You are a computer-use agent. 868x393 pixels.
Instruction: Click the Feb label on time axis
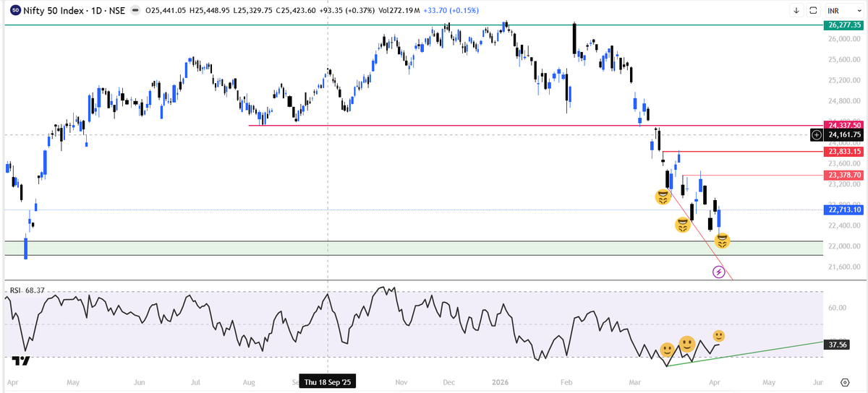point(566,381)
